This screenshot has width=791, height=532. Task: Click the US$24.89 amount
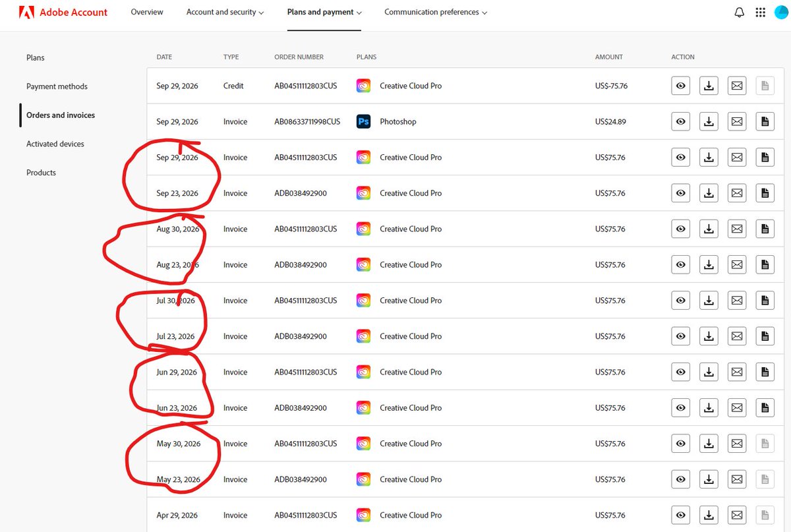tap(610, 121)
